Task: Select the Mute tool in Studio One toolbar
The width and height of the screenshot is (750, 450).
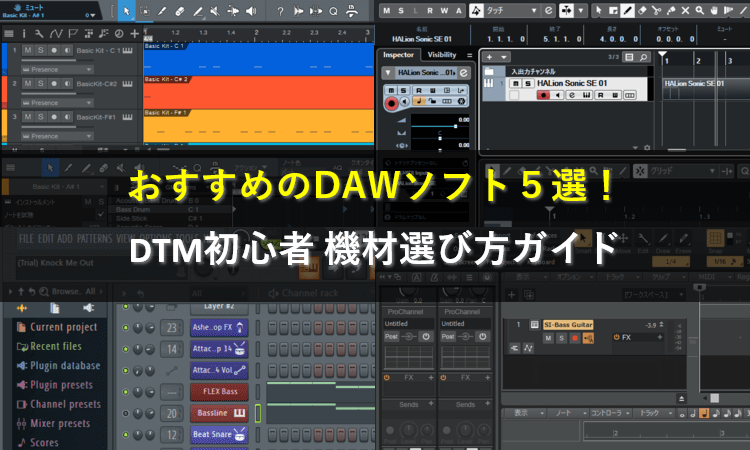Action: pyautogui.click(x=215, y=11)
